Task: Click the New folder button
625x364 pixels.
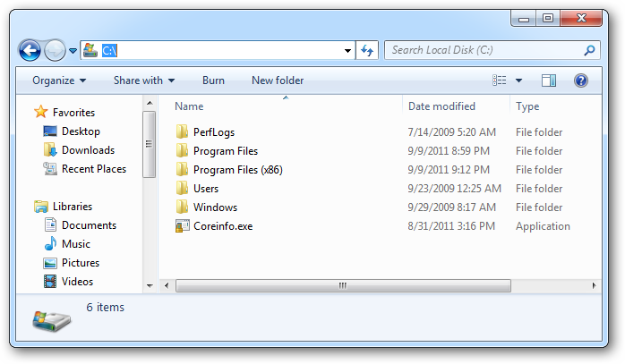Action: click(x=278, y=80)
